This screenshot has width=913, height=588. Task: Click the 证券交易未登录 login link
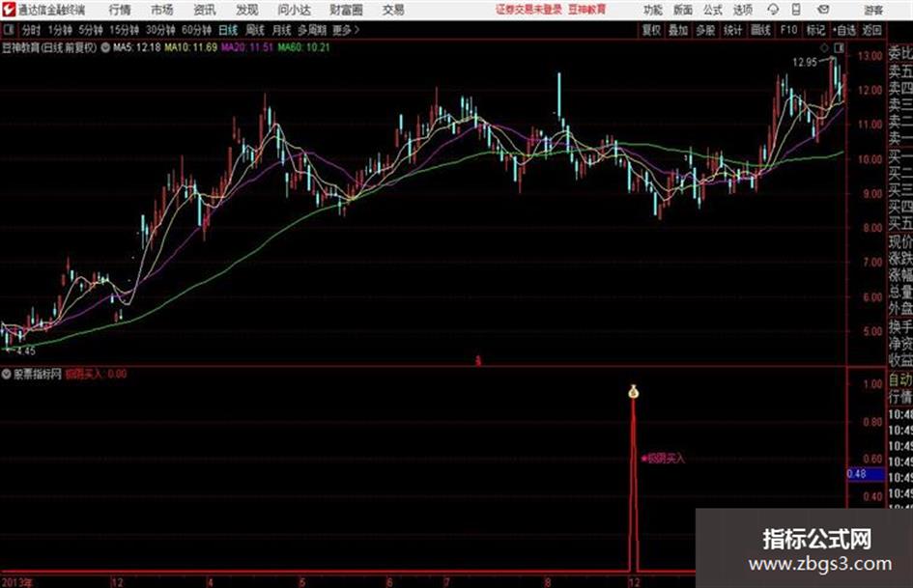coord(528,10)
